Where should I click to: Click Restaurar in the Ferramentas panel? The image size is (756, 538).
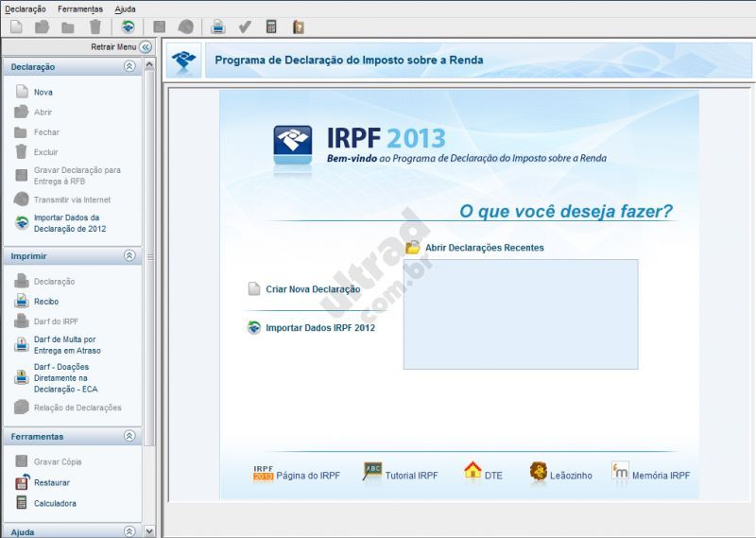coord(52,483)
